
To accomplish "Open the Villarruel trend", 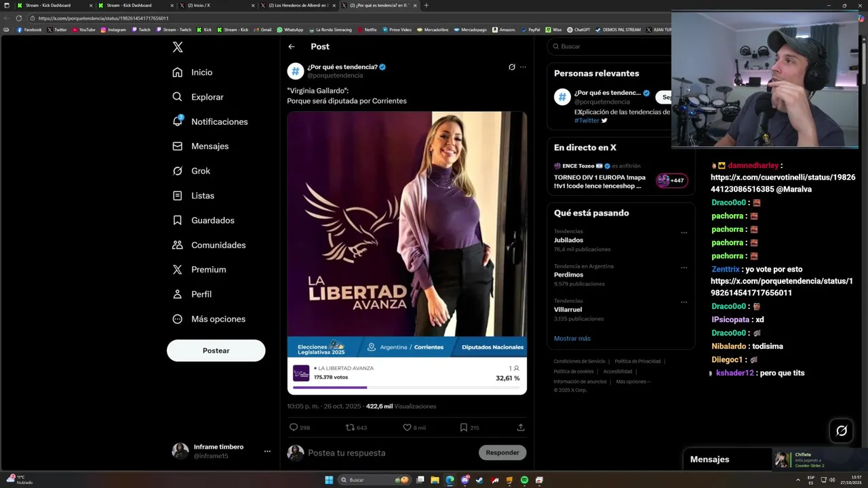I will [x=568, y=310].
